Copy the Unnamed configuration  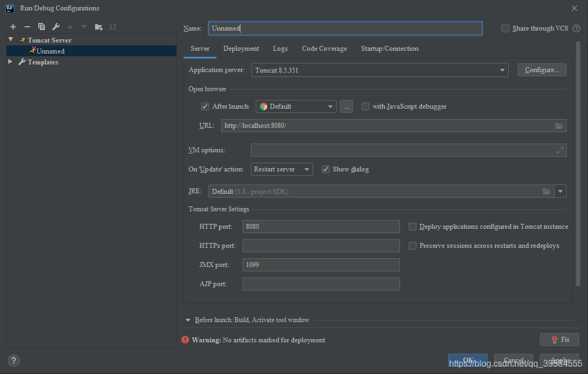click(x=41, y=26)
